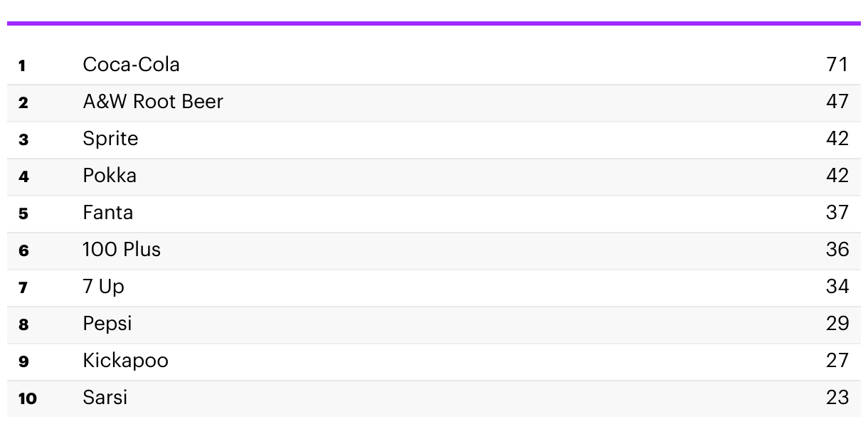Click 100 Plus score of 36

[x=837, y=250]
